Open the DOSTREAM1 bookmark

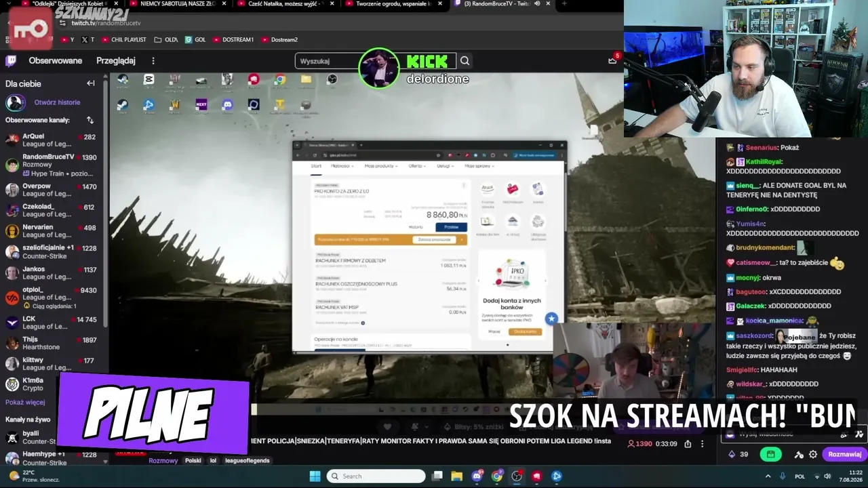pos(234,40)
